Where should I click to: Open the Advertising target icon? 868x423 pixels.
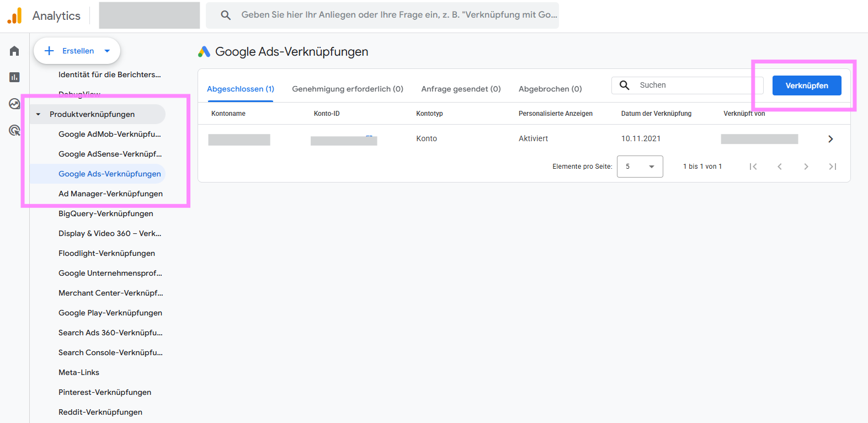[x=14, y=130]
